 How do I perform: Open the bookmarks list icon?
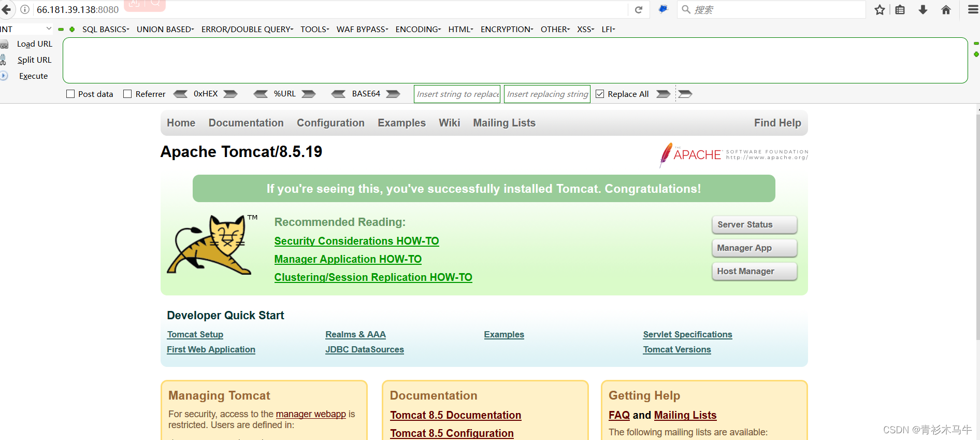[900, 9]
